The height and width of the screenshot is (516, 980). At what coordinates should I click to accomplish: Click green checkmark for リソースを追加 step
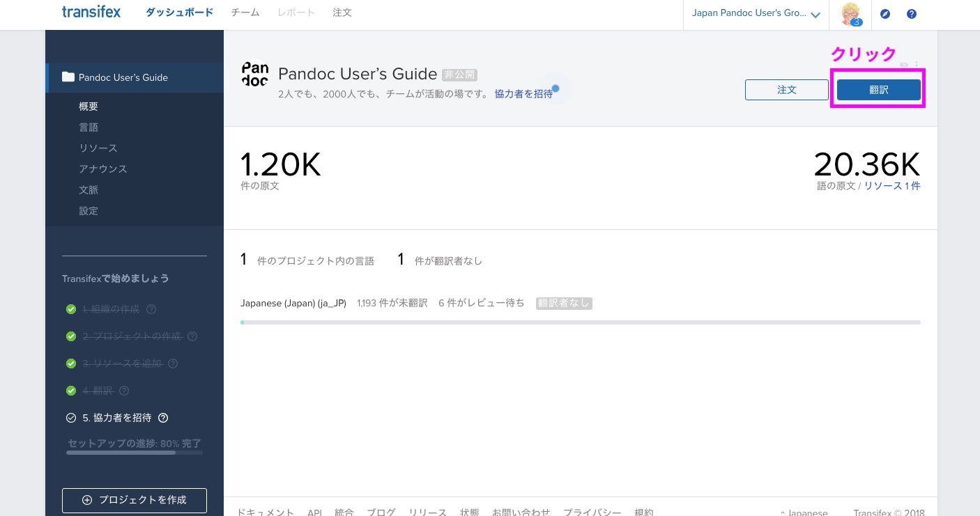point(70,363)
